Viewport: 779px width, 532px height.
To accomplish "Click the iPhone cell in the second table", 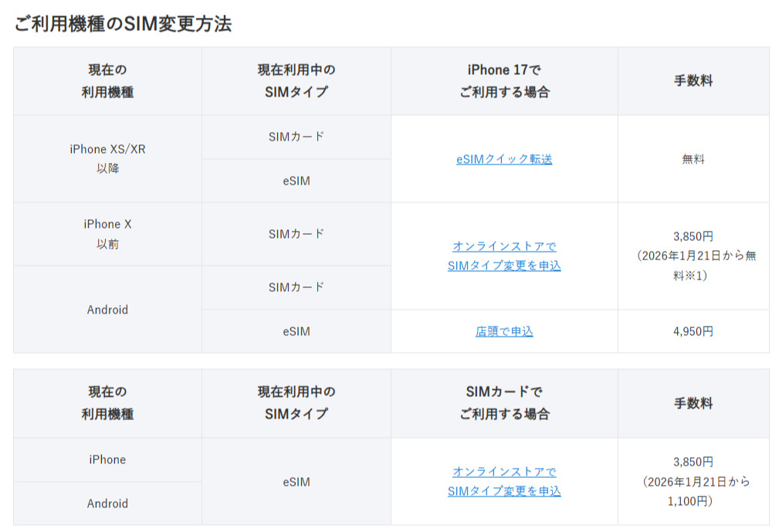I will pyautogui.click(x=107, y=459).
